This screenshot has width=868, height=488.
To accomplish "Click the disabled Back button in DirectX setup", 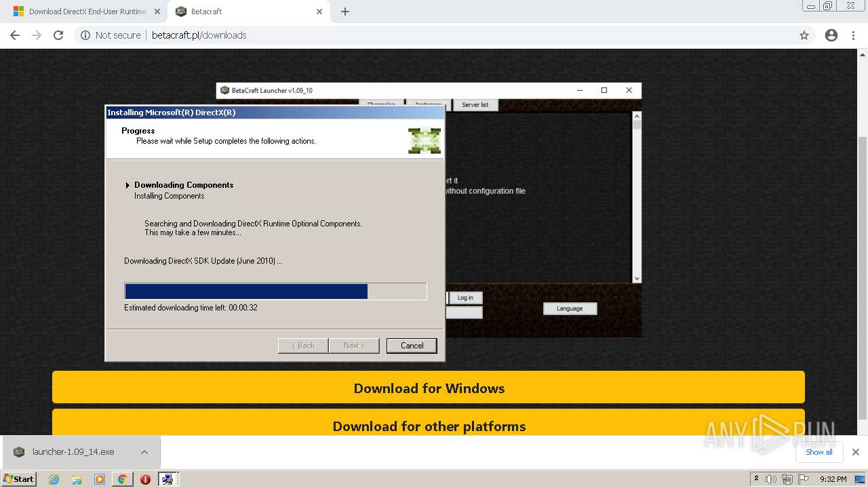I will point(303,346).
